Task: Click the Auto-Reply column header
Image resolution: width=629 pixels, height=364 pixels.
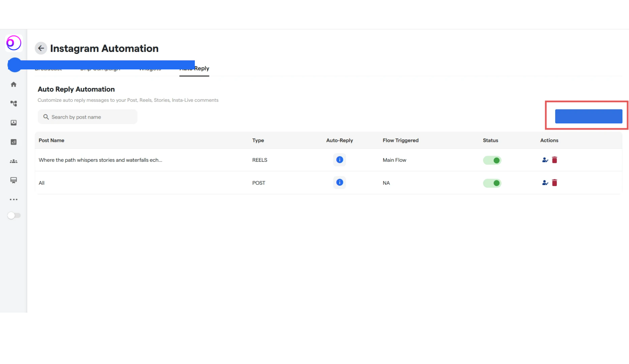Action: 339,140
